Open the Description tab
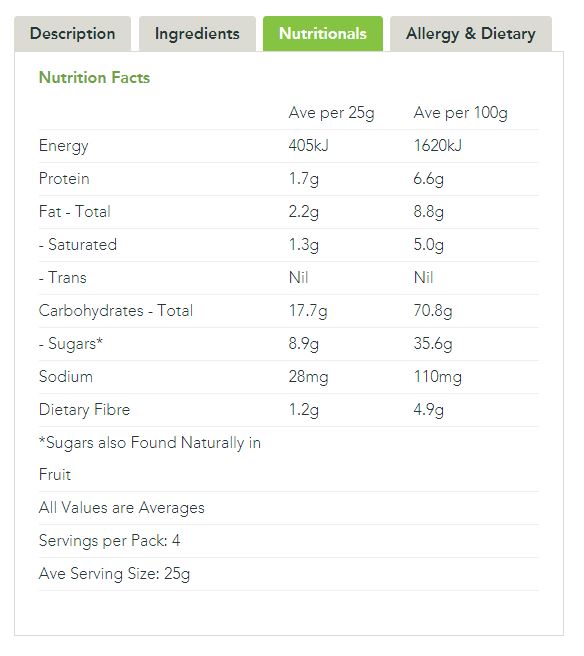 pos(72,34)
